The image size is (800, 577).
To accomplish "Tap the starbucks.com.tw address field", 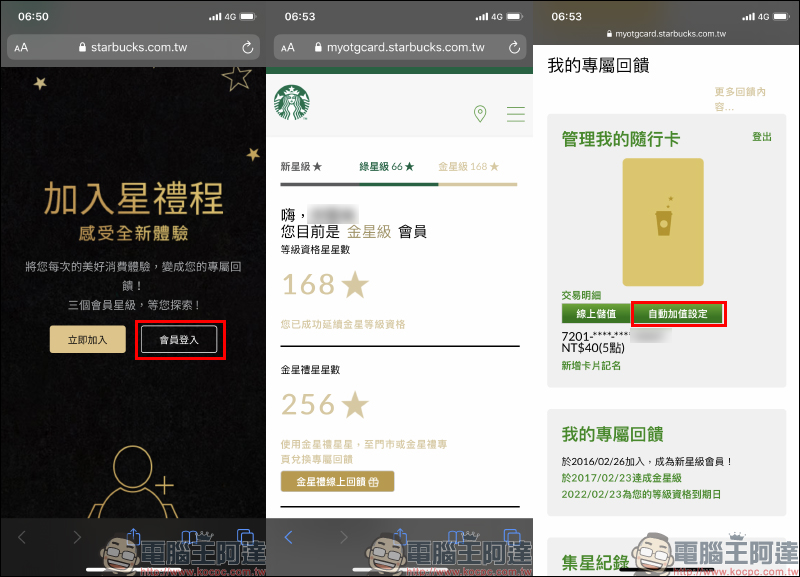I will (133, 47).
